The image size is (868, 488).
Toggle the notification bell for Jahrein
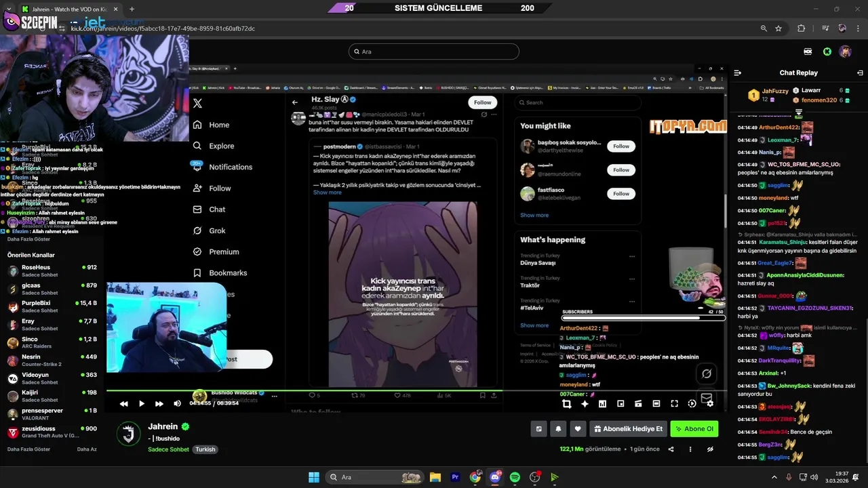558,429
